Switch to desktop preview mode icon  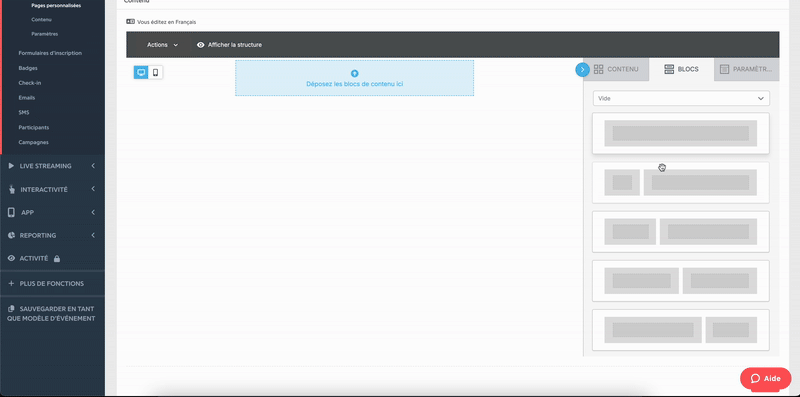141,72
